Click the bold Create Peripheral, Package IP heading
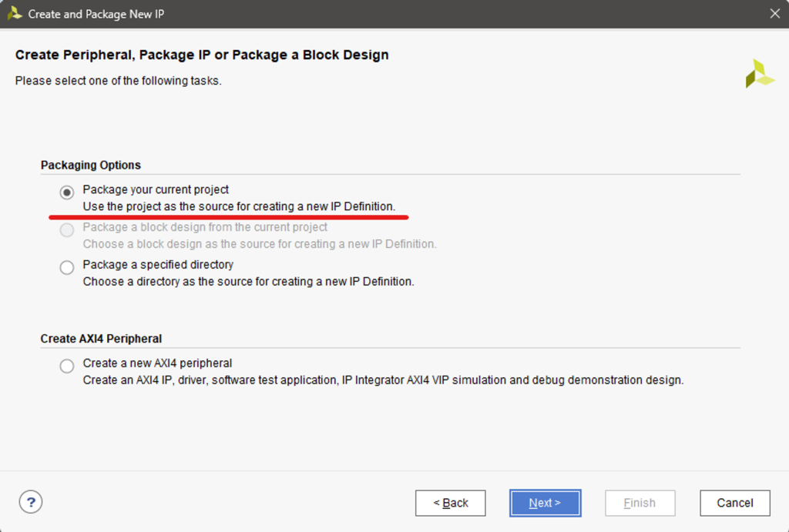Screen dimensions: 789x532 (x=202, y=55)
